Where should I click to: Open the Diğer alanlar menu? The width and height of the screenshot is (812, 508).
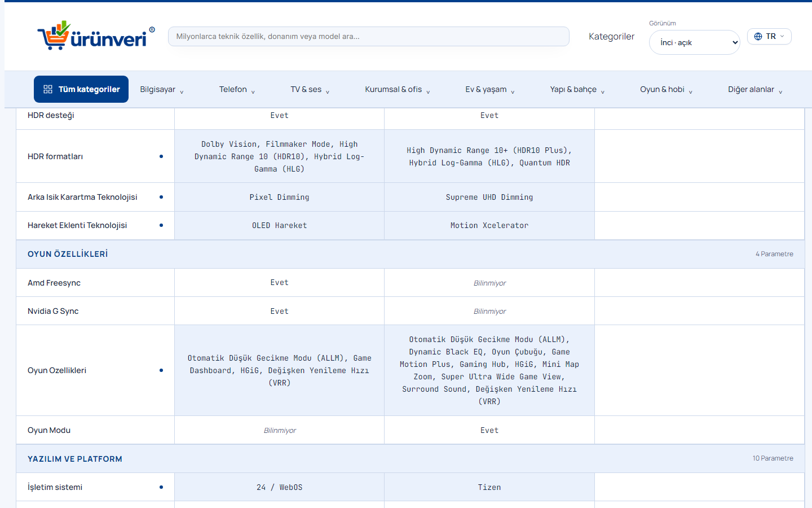click(x=756, y=89)
